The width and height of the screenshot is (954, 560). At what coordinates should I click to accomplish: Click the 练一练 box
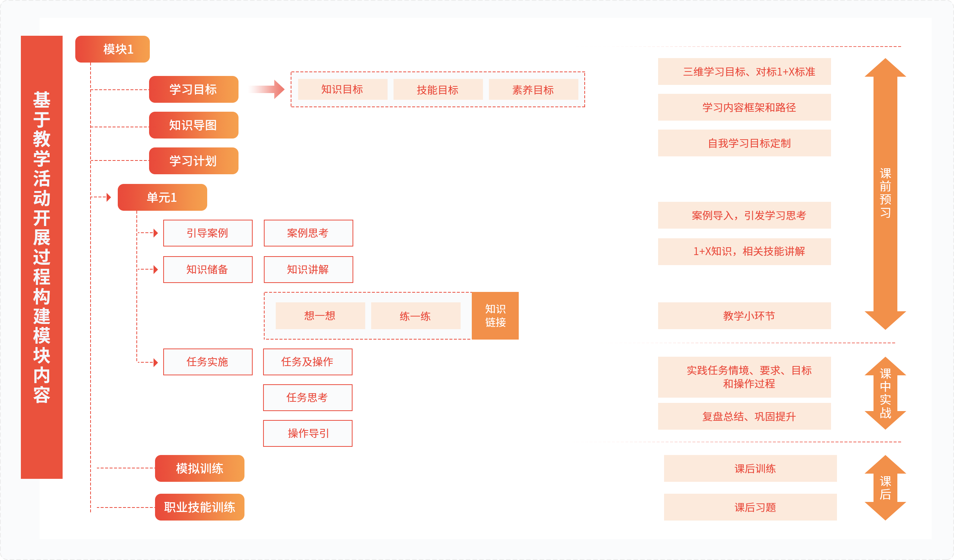[x=415, y=316]
